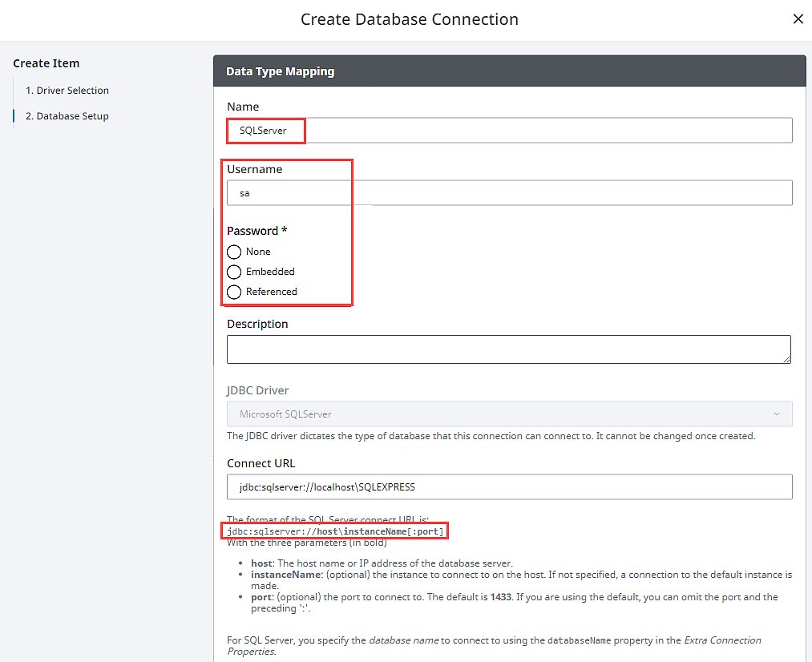Screen dimensions: 812x662
Task: Open the JDBC Driver dropdown
Action: click(510, 414)
